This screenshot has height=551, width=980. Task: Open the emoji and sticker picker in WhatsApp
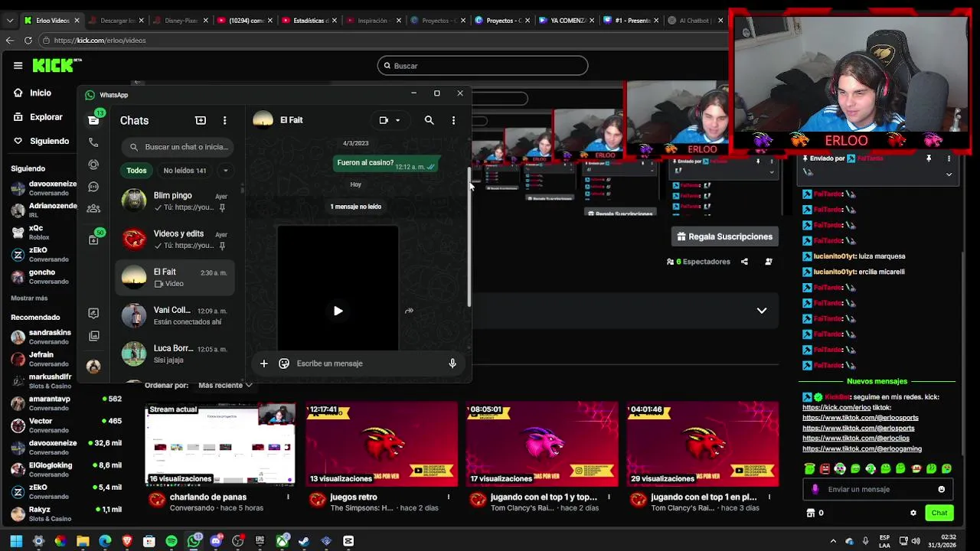284,364
